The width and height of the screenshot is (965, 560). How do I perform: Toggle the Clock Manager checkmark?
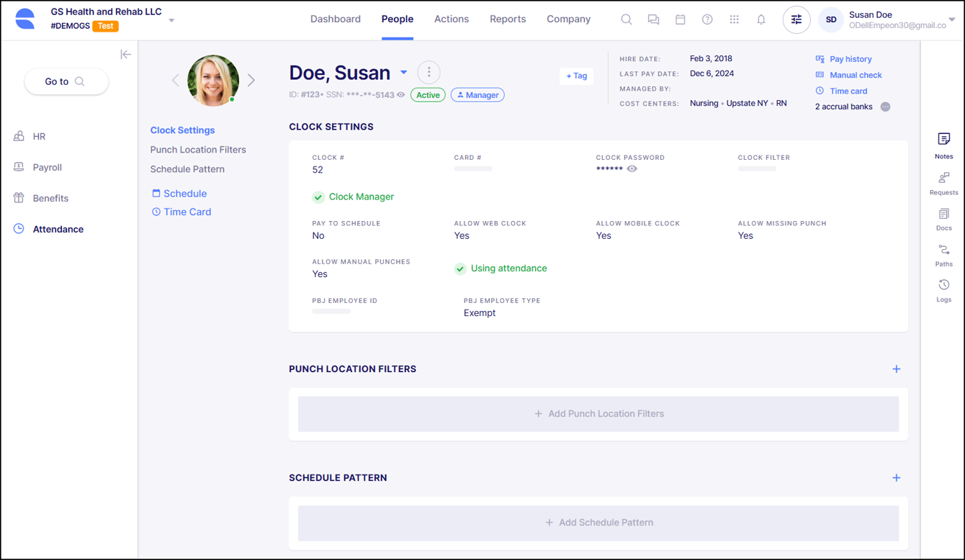(x=318, y=197)
